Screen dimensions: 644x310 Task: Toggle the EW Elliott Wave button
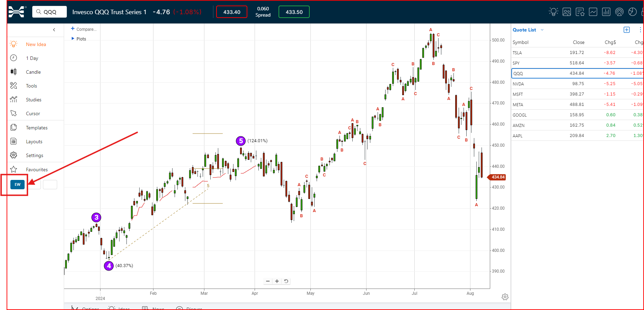tap(17, 184)
